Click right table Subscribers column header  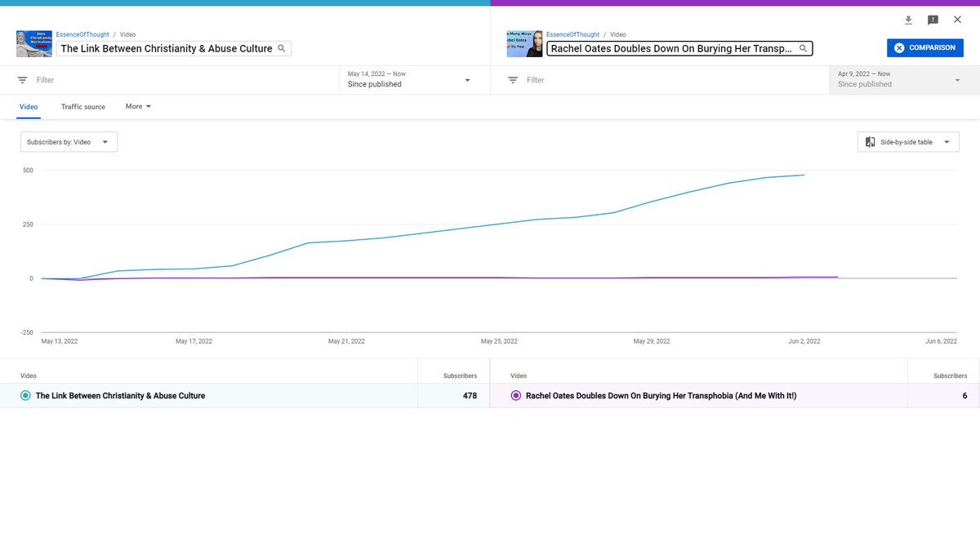click(951, 376)
